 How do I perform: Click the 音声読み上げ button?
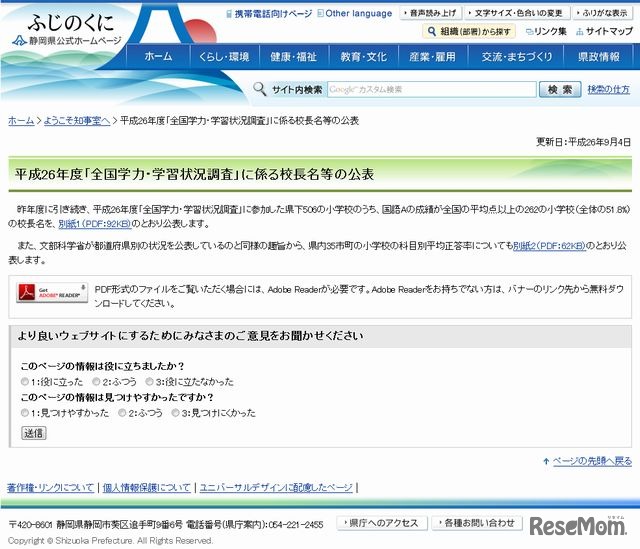tap(431, 13)
